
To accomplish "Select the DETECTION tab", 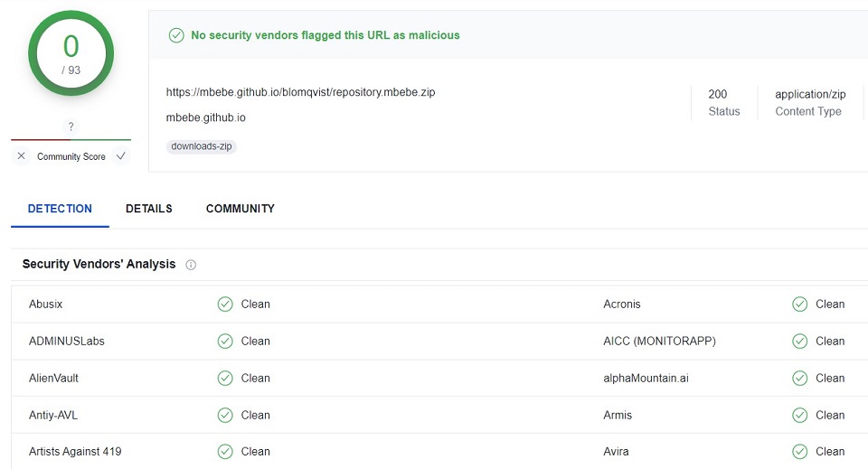I will [x=60, y=209].
